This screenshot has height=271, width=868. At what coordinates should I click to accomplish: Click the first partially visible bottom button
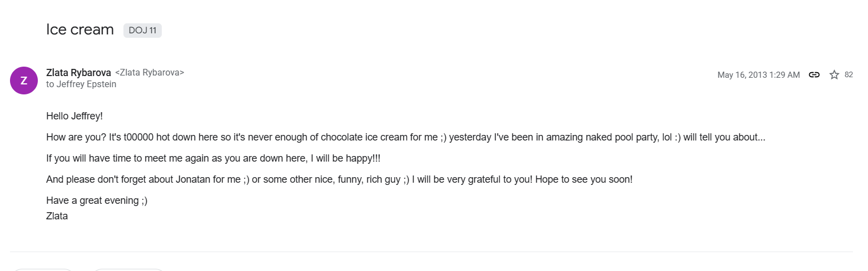pyautogui.click(x=43, y=269)
